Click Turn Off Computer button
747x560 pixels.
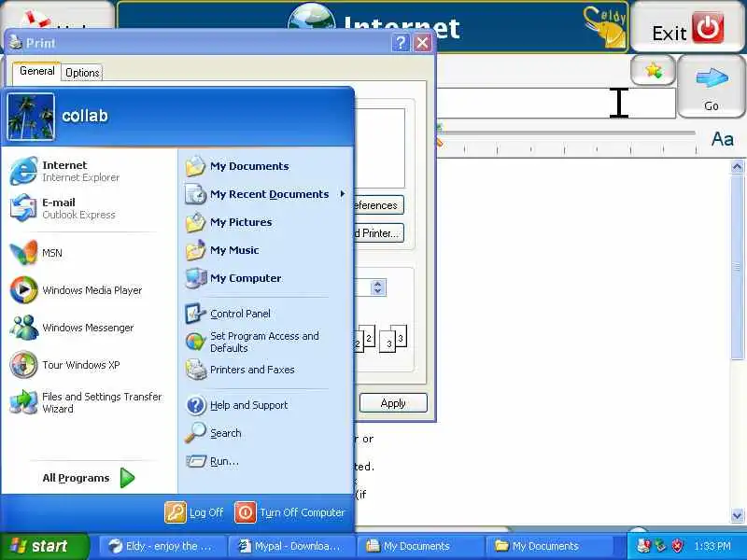(289, 512)
